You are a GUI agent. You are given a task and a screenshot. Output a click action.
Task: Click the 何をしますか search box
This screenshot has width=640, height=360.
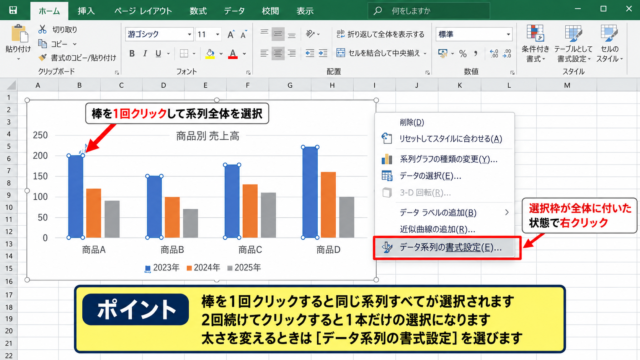[429, 11]
